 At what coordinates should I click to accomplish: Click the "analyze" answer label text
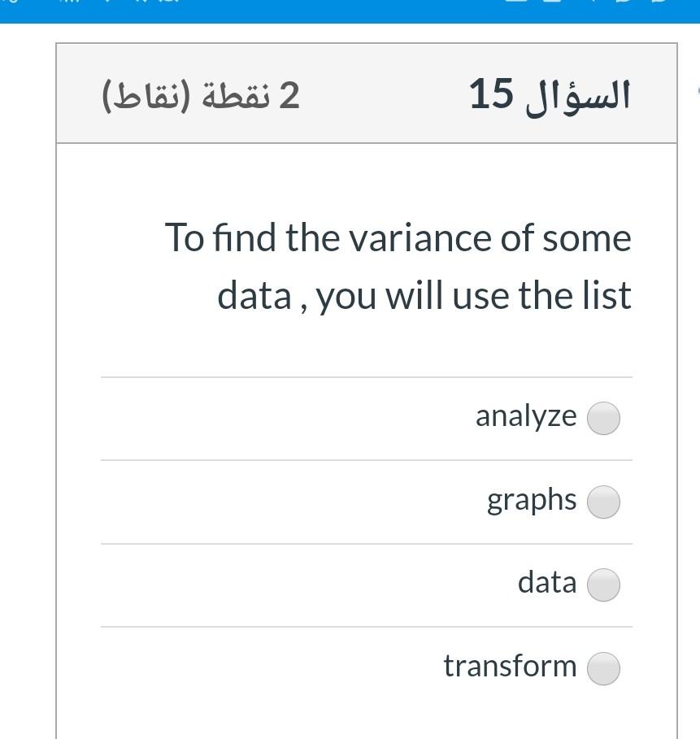(525, 416)
